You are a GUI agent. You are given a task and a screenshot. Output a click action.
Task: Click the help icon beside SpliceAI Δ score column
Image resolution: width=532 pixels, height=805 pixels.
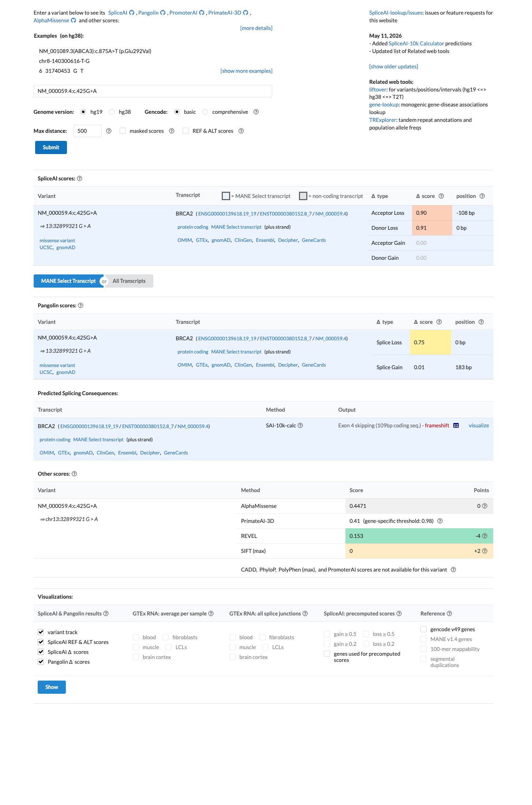(441, 196)
